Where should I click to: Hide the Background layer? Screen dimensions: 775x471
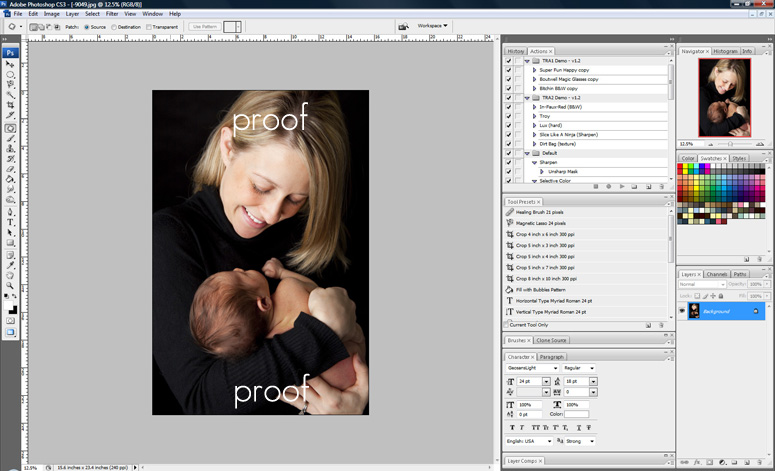click(682, 311)
